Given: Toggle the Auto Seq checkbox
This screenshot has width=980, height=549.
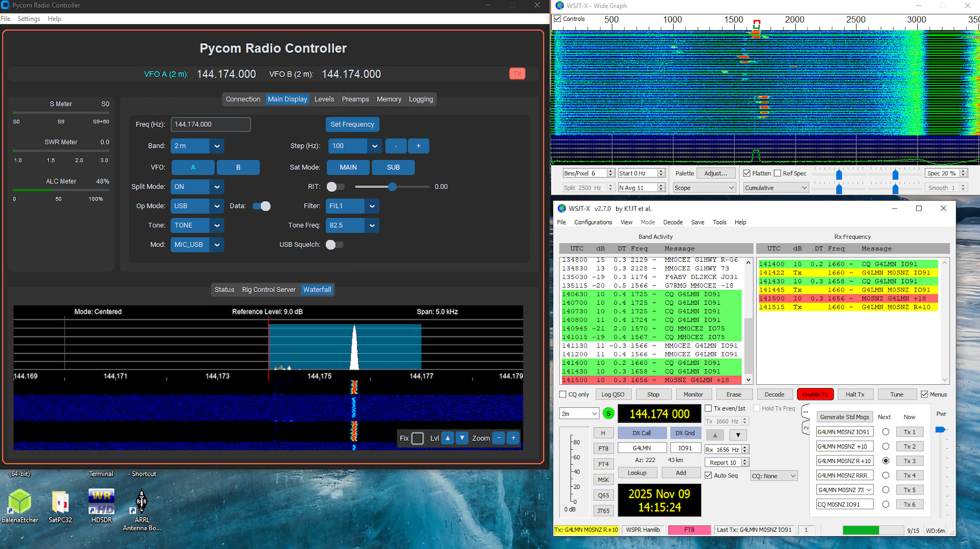Looking at the screenshot, I should pos(709,475).
